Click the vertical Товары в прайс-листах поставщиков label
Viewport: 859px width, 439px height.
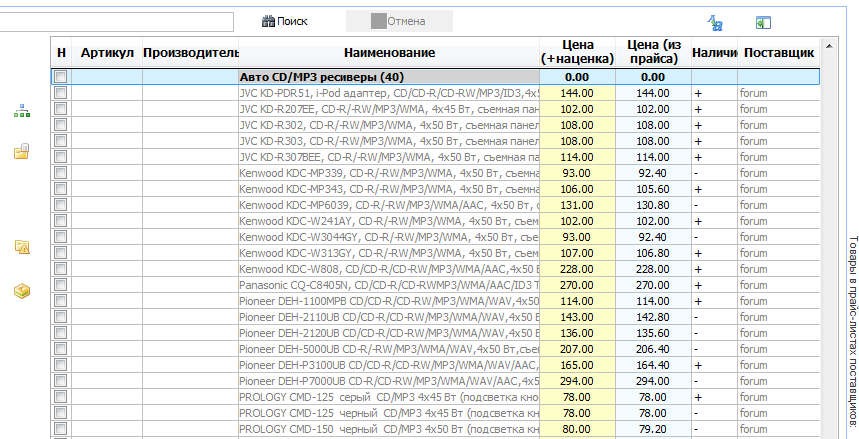coord(852,330)
